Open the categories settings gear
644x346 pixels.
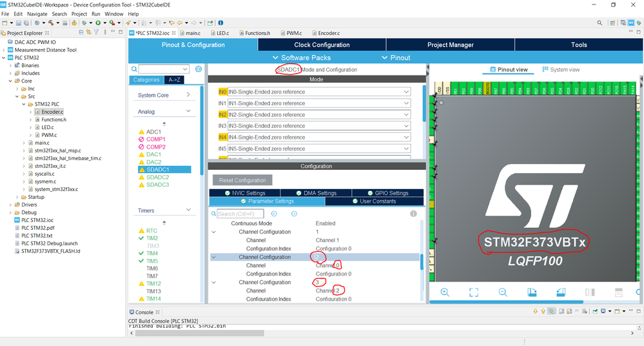click(199, 69)
